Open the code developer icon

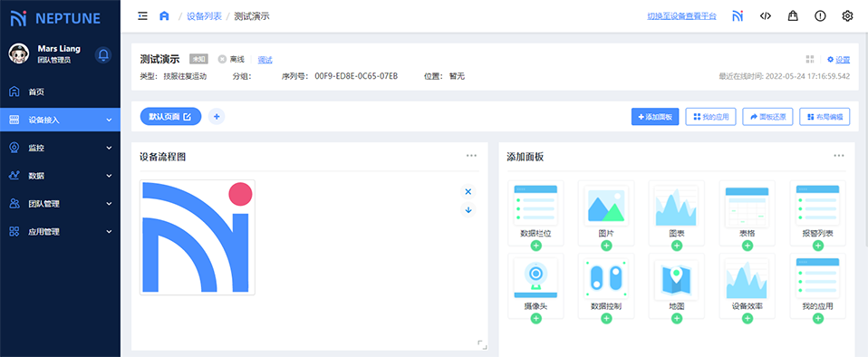[x=766, y=16]
